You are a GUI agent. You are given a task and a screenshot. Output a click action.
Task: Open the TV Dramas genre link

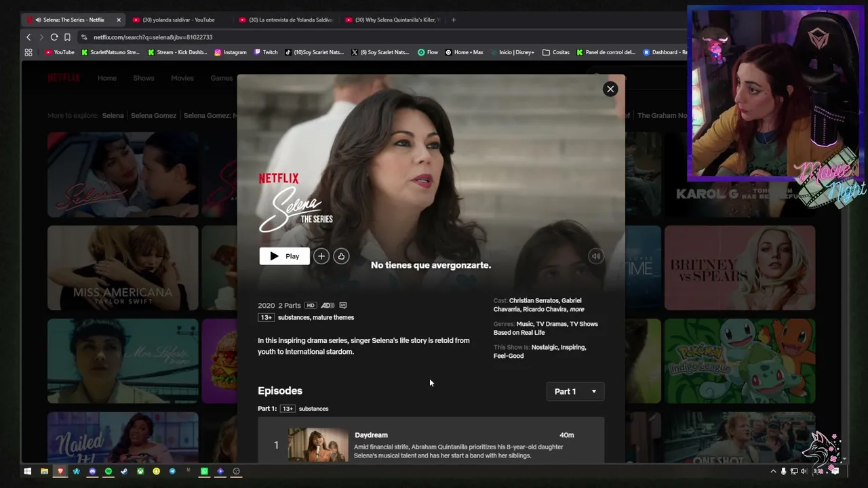551,324
